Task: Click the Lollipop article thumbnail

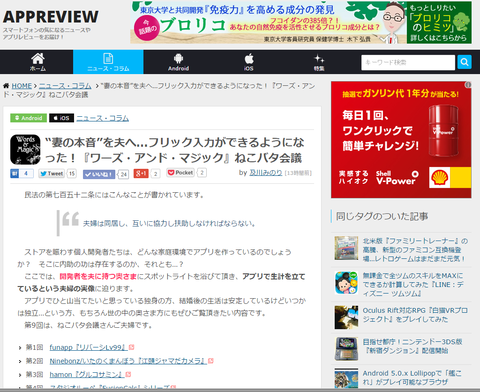Action: (346, 378)
